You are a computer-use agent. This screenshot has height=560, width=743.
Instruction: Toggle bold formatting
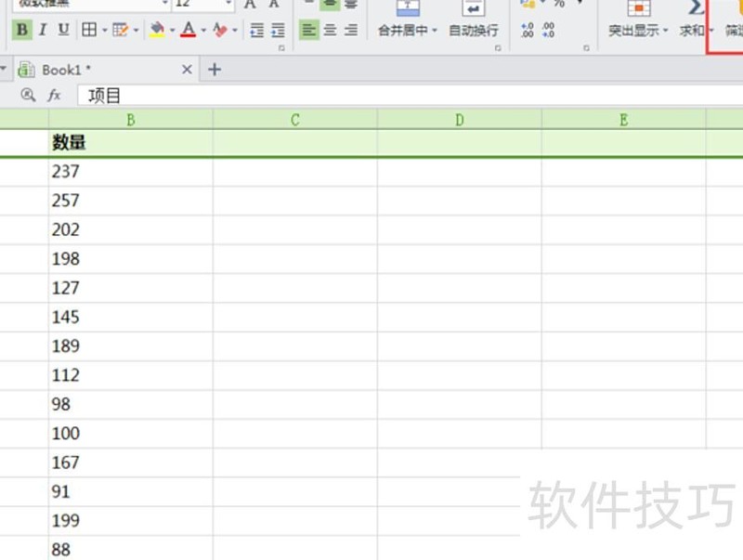click(x=21, y=30)
